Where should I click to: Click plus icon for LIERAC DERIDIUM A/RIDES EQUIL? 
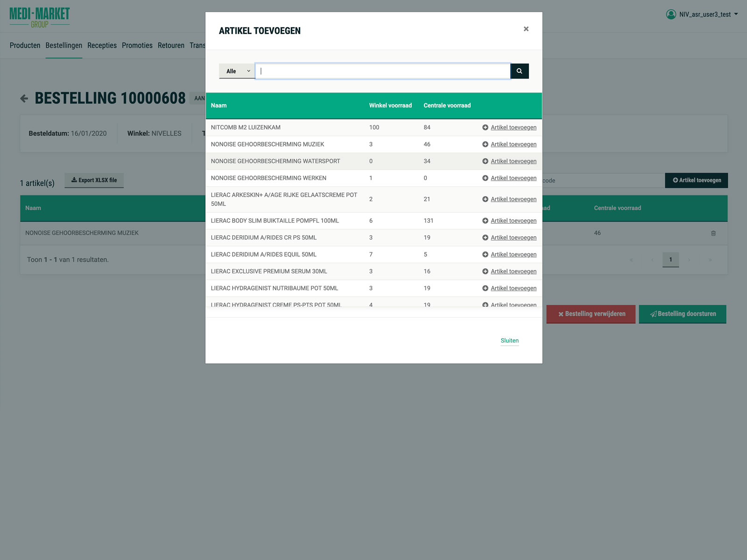pos(485,254)
